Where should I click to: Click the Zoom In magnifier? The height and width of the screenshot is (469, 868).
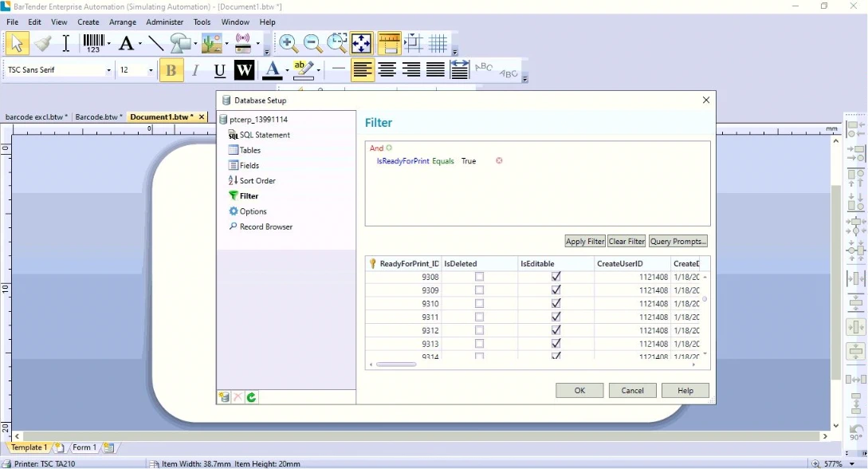[x=288, y=43]
